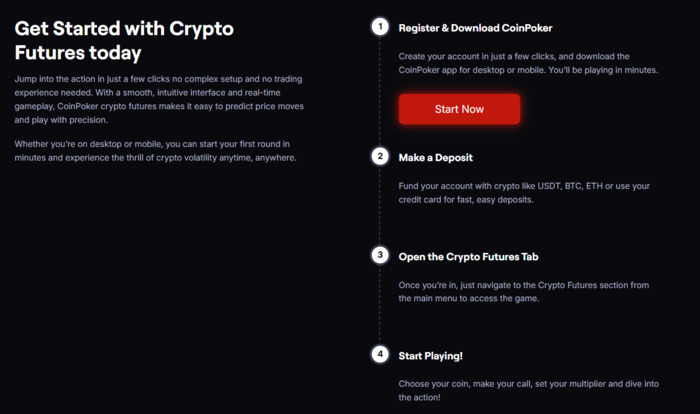Click the 'Choose your coin, make your call' text

point(529,390)
